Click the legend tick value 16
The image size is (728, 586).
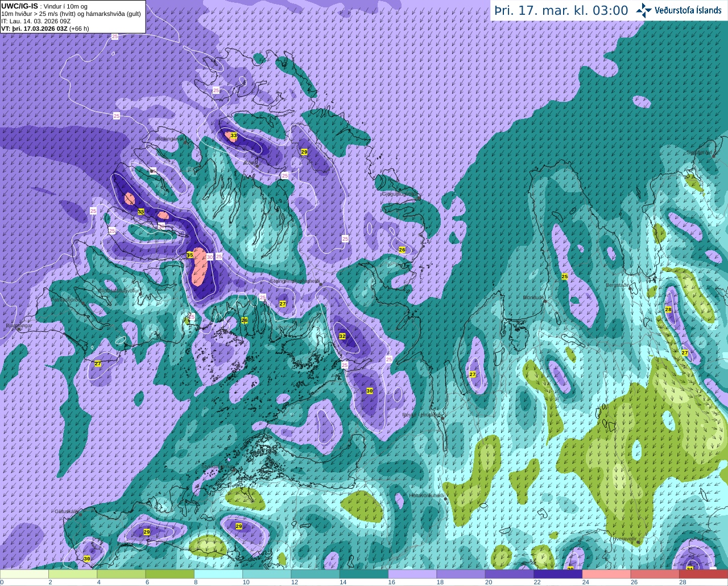pos(391,582)
